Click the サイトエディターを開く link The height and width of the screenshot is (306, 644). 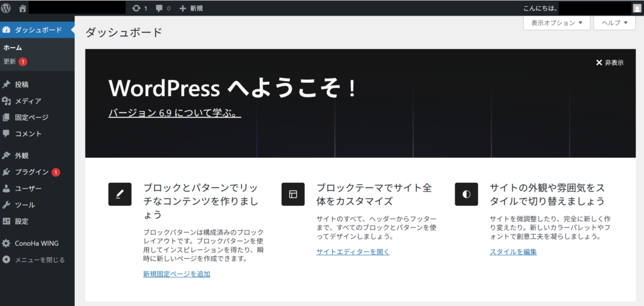tap(353, 252)
